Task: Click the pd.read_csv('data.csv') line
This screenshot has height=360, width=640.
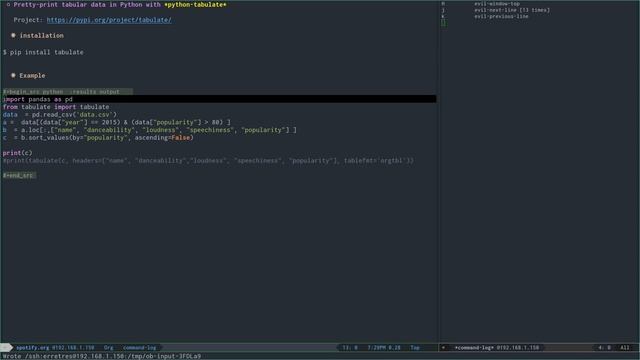Action: pos(60,115)
